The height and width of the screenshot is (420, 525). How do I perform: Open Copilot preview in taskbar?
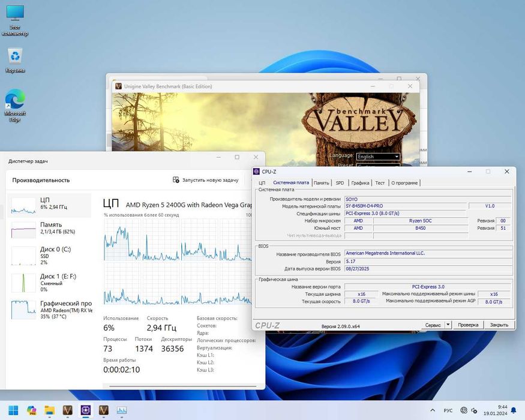tap(31, 410)
